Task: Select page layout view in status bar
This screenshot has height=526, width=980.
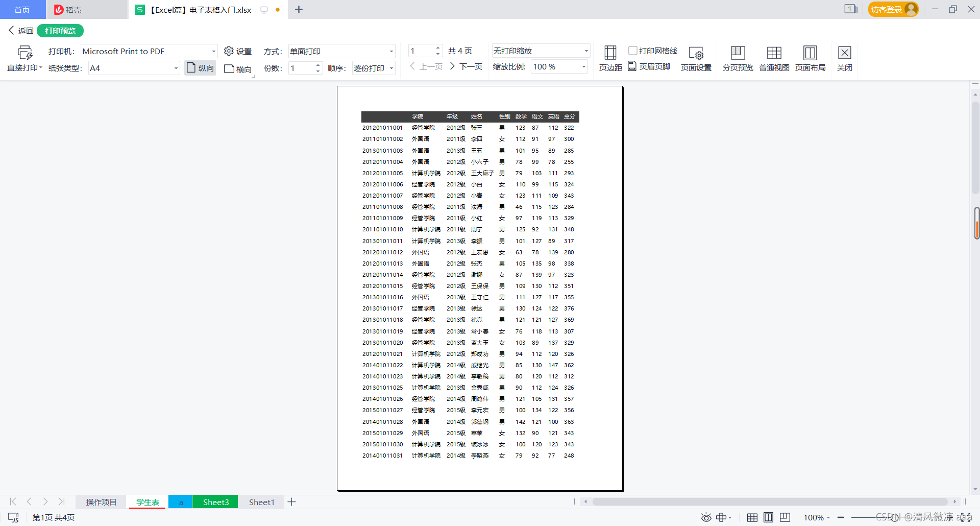Action: 768,517
